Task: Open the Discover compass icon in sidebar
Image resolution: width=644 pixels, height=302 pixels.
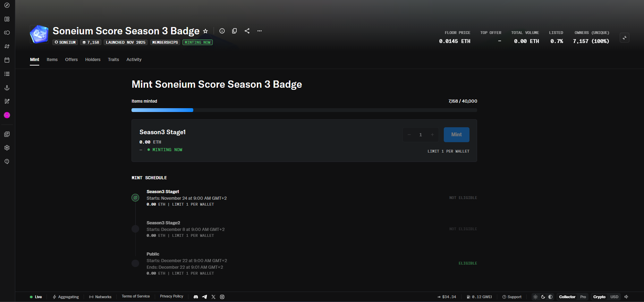Action: [x=7, y=5]
